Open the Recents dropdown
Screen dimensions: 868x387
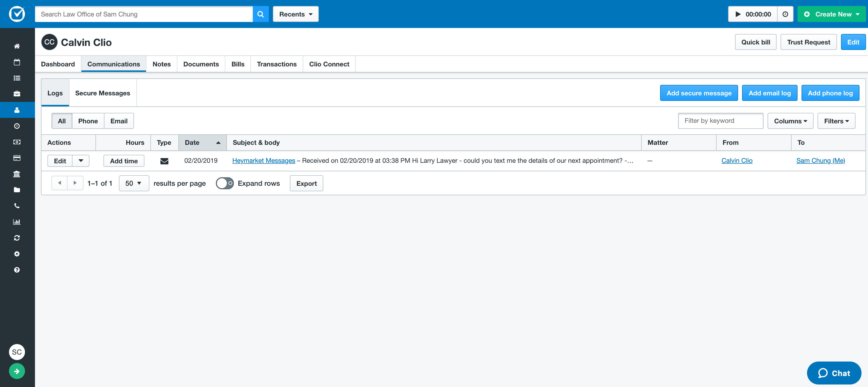pos(296,14)
